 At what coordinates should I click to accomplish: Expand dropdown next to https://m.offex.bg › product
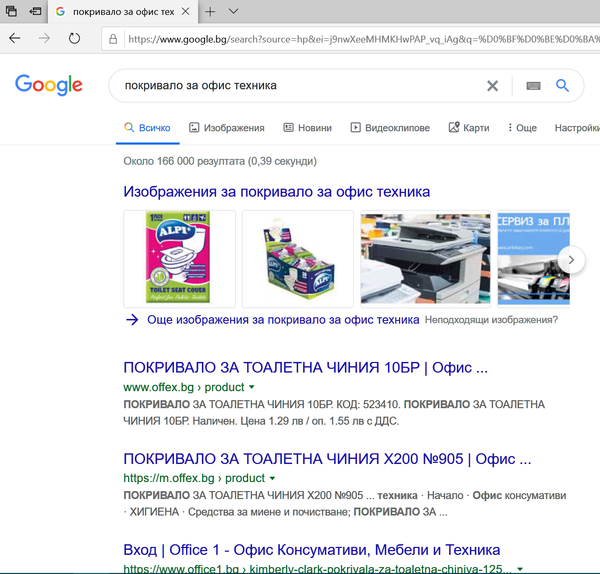(272, 478)
